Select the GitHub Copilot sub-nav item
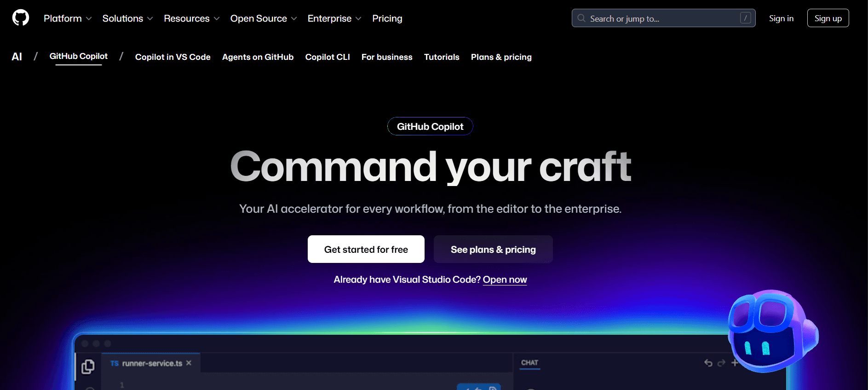The height and width of the screenshot is (390, 868). [79, 56]
